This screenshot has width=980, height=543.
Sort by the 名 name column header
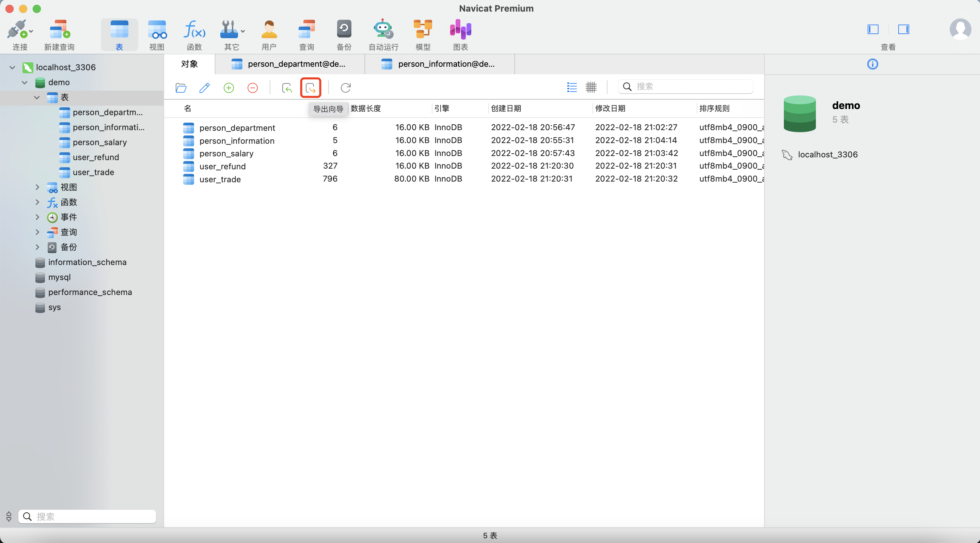(188, 108)
